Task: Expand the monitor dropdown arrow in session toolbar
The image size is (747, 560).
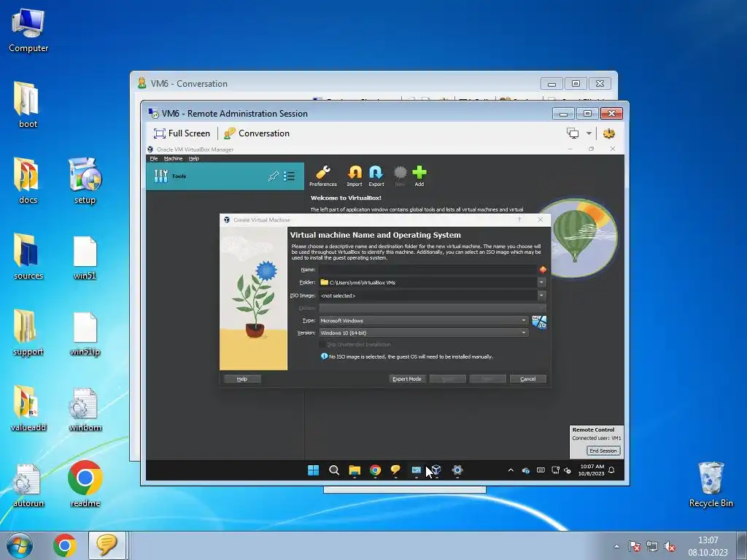Action: (x=589, y=133)
